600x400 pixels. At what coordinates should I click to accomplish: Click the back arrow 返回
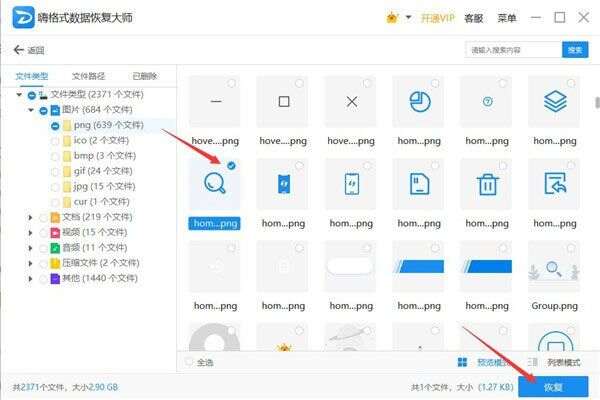pos(28,50)
